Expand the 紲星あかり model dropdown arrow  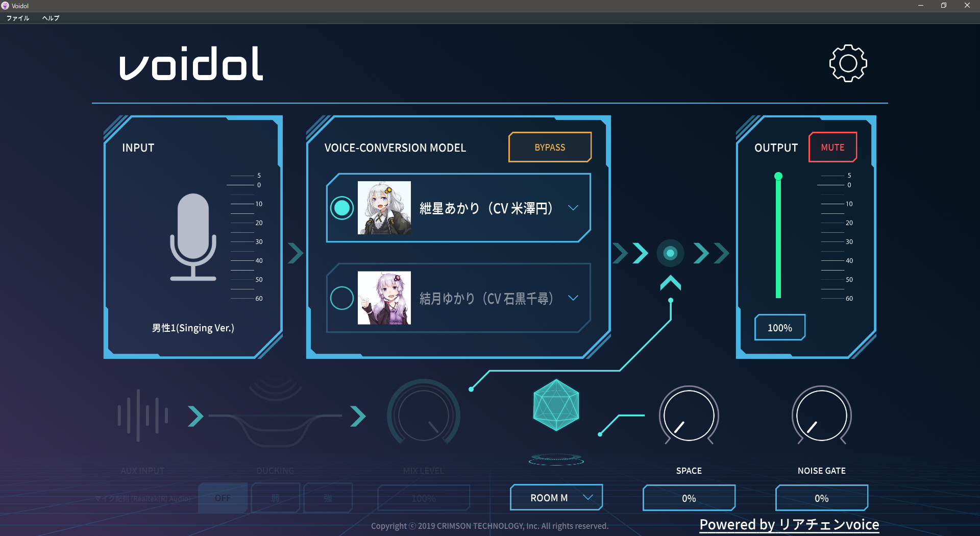pyautogui.click(x=573, y=208)
